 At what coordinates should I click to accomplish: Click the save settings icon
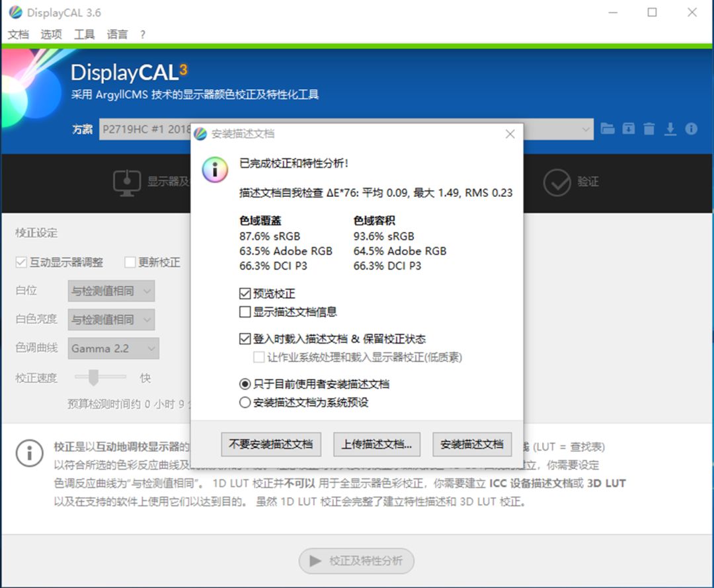[629, 129]
